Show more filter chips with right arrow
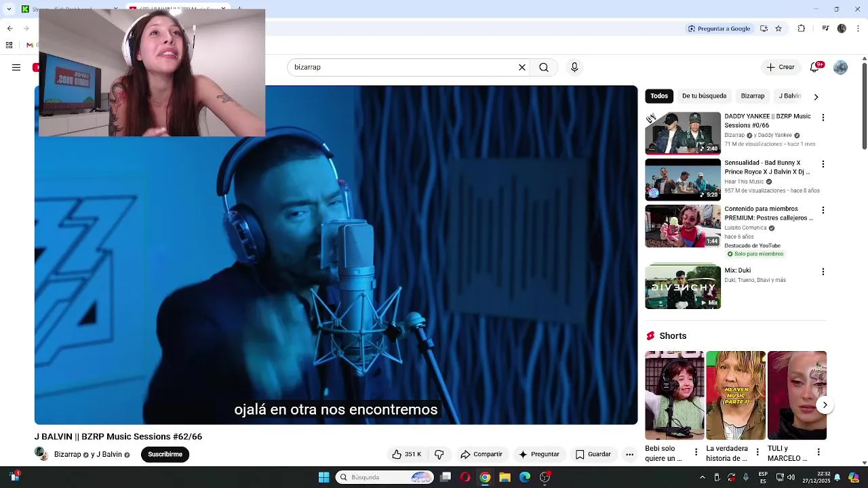The height and width of the screenshot is (488, 868). point(816,97)
